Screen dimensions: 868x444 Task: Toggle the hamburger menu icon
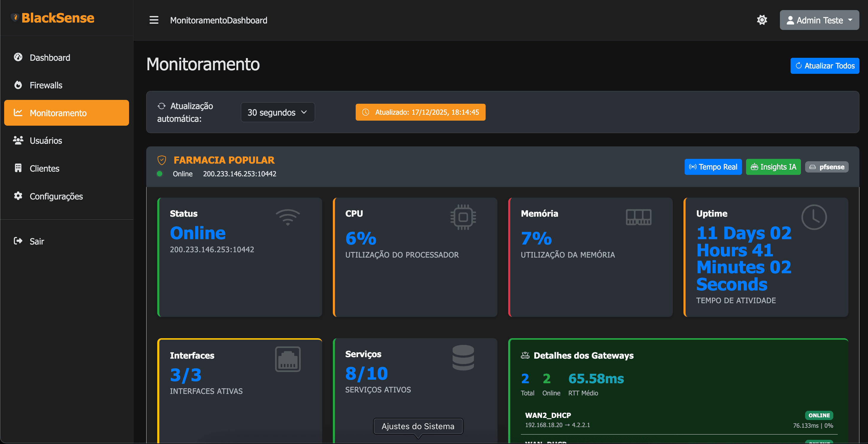pos(154,20)
